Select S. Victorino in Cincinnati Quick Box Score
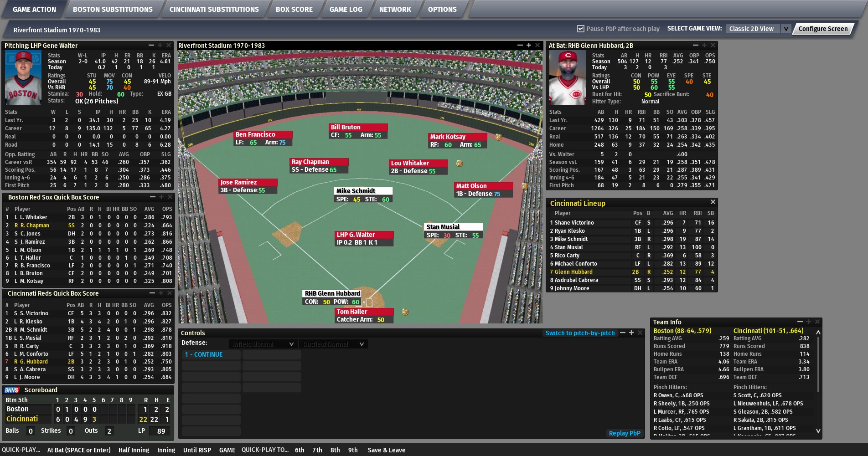Viewport: 868px width, 456px height. [x=88, y=313]
